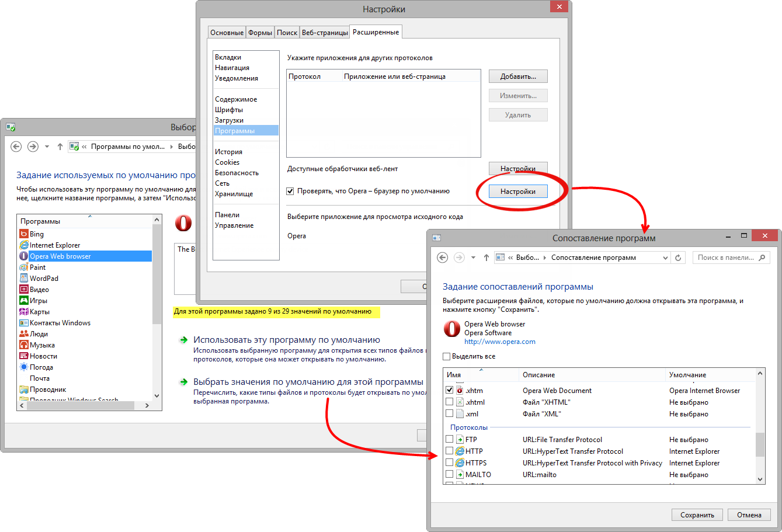Open recent locations dropdown in Сопоставление программ window

click(474, 258)
